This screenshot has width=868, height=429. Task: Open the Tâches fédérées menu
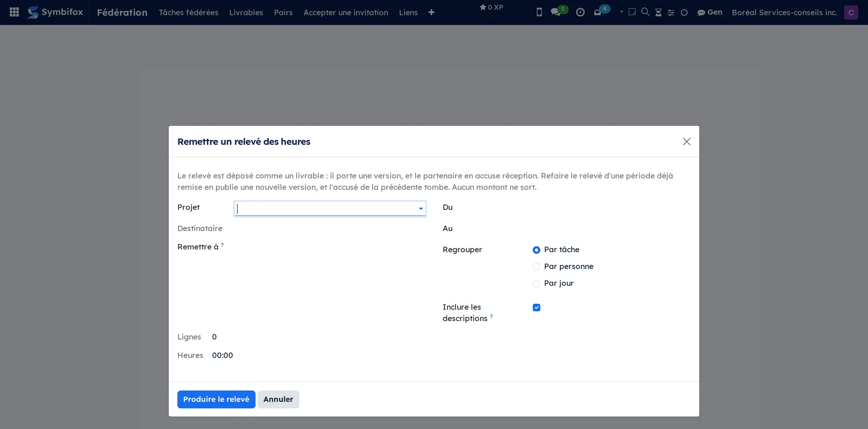point(189,12)
